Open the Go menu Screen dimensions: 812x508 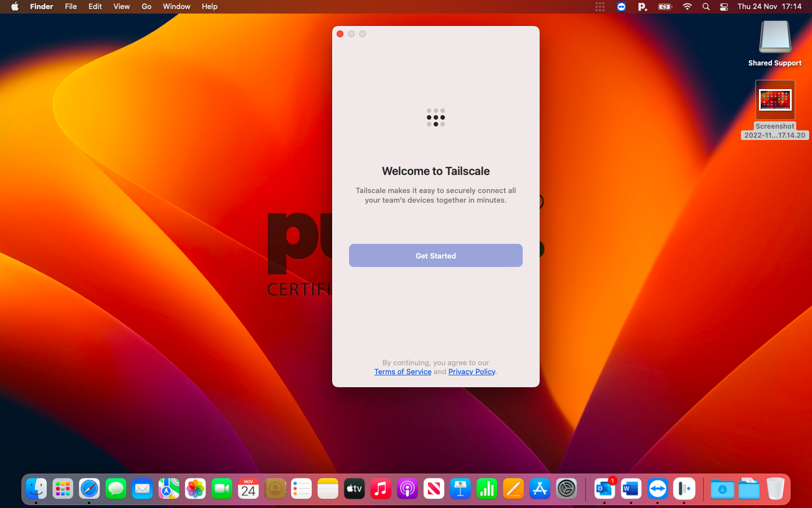click(147, 7)
